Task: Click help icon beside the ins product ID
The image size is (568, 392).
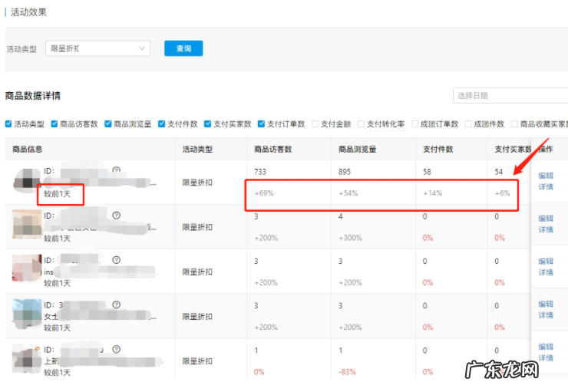Action: coord(116,260)
